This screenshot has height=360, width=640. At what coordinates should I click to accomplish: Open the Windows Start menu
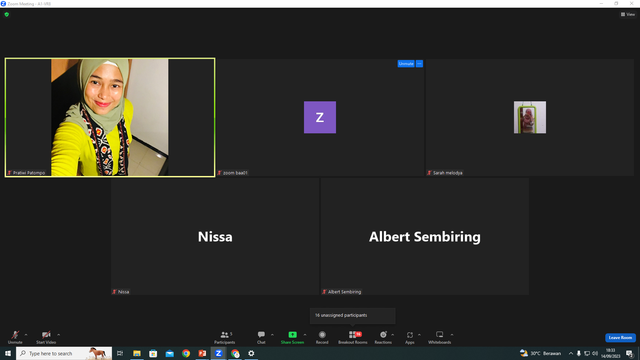pos(8,353)
